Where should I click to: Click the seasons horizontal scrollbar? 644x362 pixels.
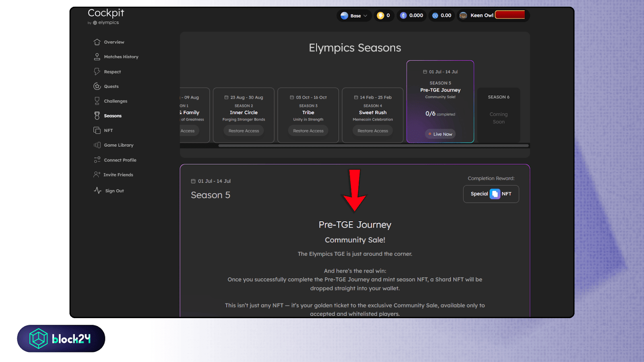(374, 146)
